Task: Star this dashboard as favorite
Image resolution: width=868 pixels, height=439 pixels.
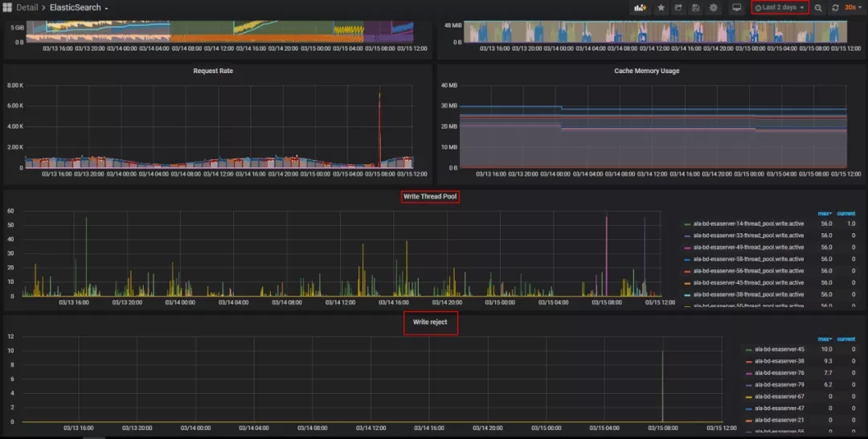Action: click(661, 7)
